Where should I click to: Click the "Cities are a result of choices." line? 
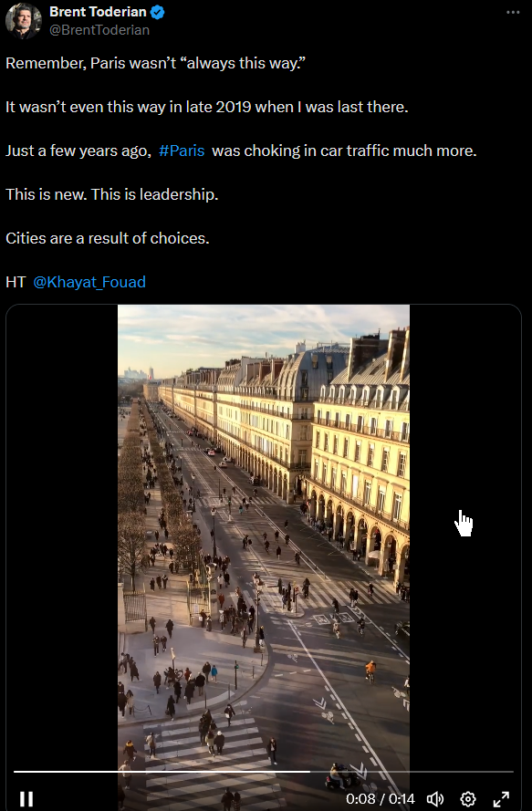coord(108,238)
